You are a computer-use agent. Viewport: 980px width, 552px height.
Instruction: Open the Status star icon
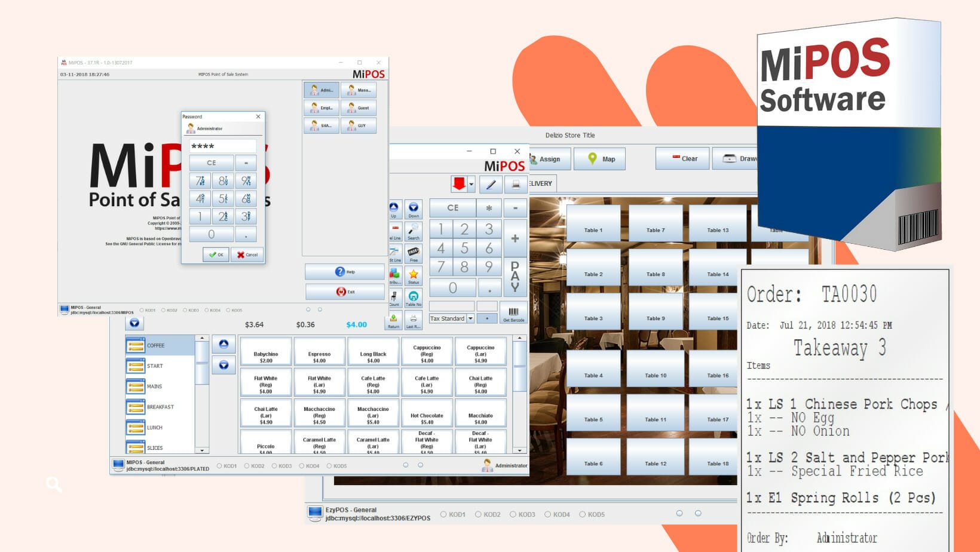(414, 275)
